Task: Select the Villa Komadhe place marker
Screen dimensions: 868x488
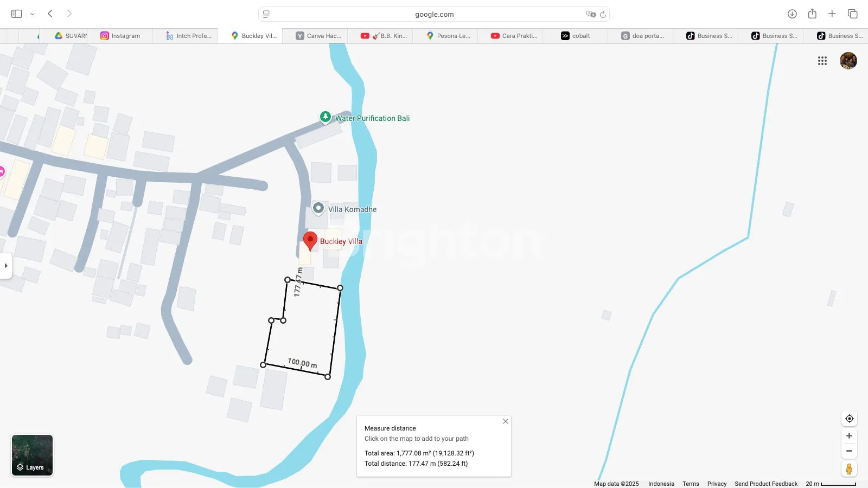Action: pos(318,208)
